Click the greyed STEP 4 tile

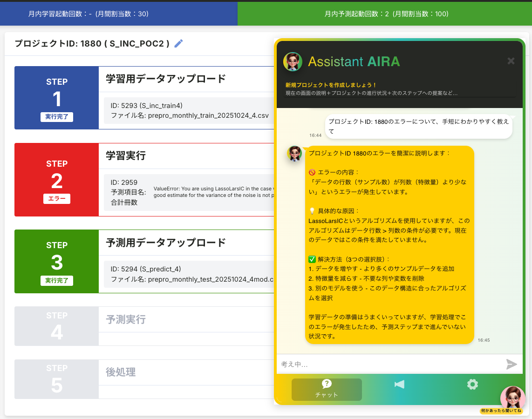point(57,326)
